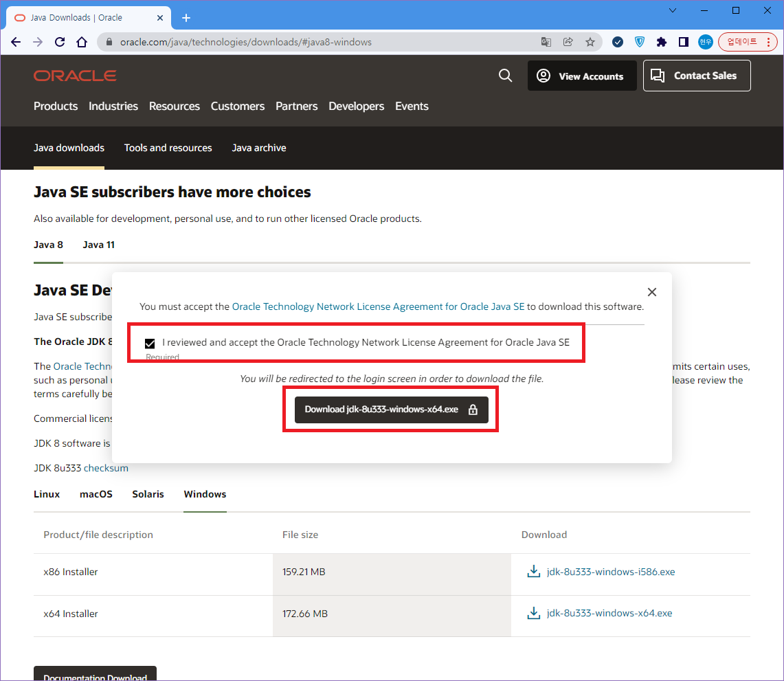Click Documentation Download button

(x=95, y=673)
